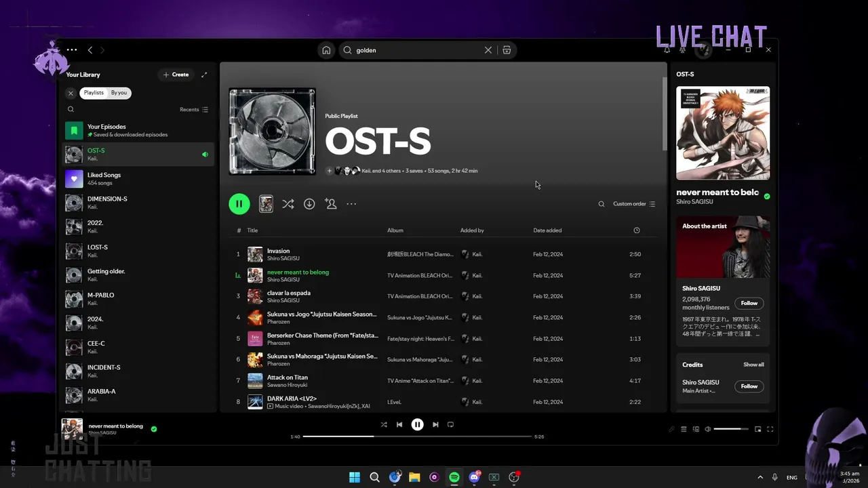Open the 2022. playlist
Screen dimensions: 868x488
139,226
